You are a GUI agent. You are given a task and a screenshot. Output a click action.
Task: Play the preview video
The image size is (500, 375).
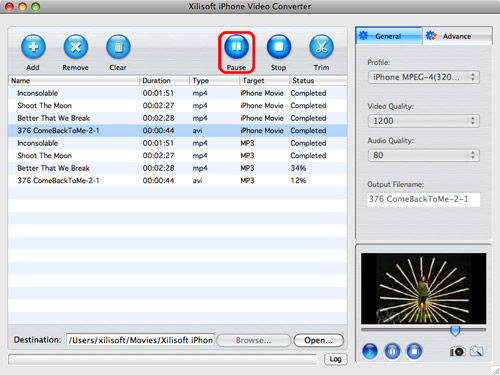coord(370,351)
